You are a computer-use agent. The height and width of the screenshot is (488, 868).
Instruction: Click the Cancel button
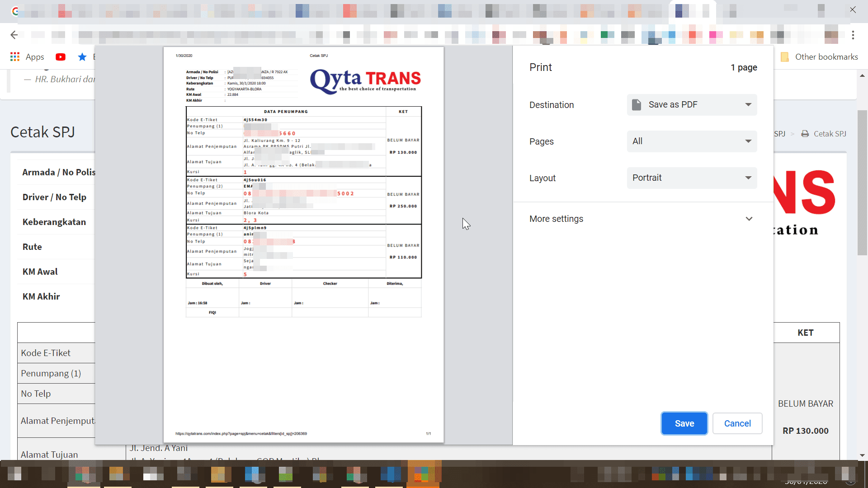(737, 423)
